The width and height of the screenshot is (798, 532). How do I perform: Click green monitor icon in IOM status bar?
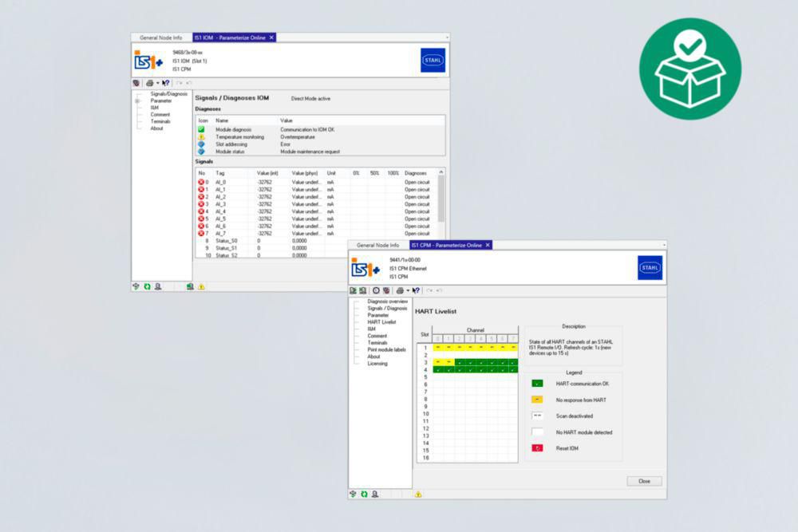(190, 286)
